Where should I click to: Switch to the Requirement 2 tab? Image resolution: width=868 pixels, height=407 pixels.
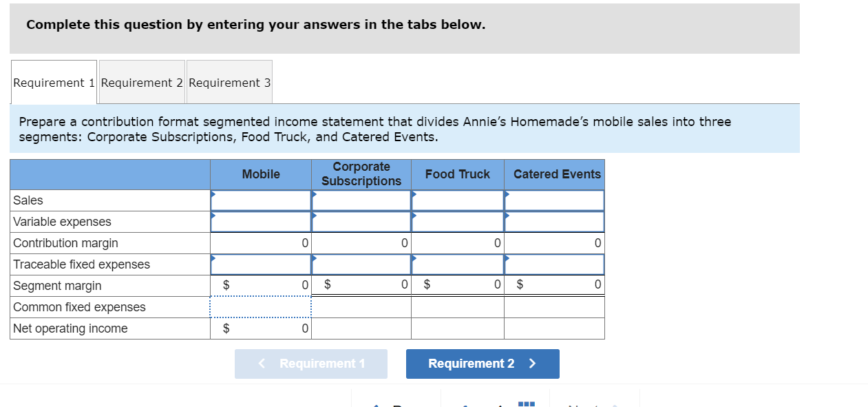click(142, 81)
